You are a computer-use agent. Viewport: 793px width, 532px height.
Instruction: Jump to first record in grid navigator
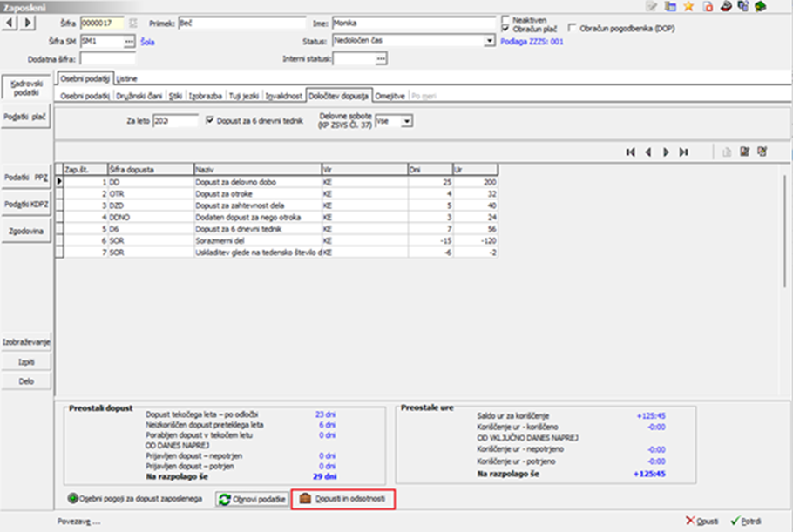(x=630, y=152)
